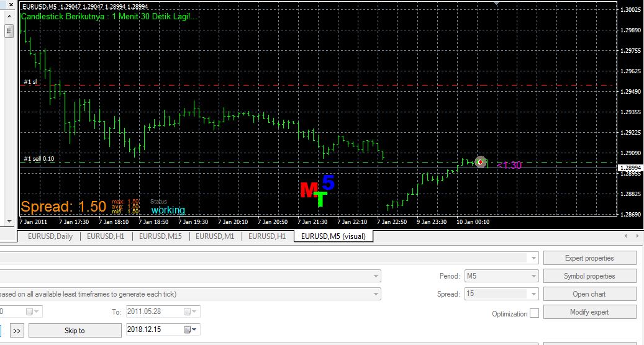
Task: Open the Spread 15 dropdown
Action: point(501,293)
